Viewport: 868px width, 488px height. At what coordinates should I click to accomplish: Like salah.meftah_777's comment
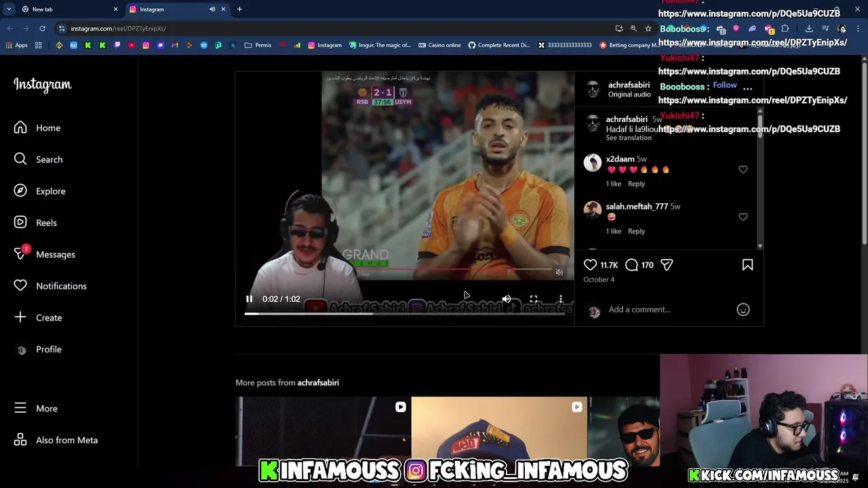743,217
